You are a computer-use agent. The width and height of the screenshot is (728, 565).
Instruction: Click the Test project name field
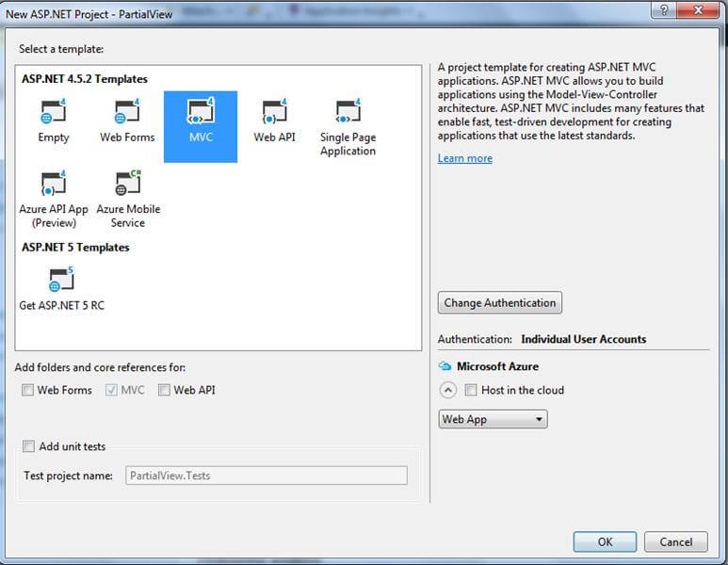pos(266,476)
